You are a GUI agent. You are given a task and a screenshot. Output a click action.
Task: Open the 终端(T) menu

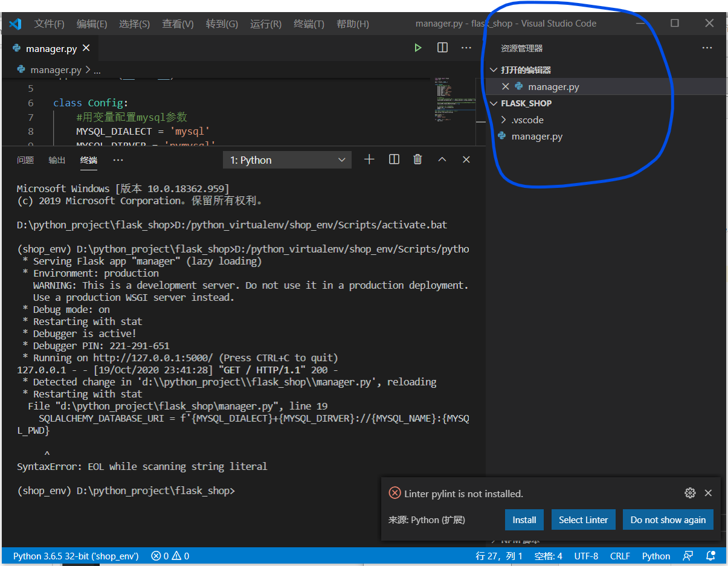tap(309, 24)
